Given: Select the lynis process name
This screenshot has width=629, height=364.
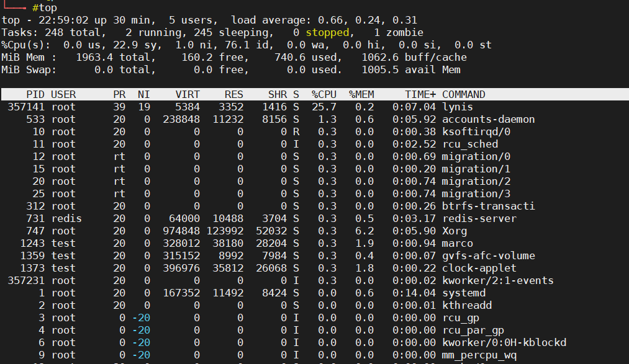Looking at the screenshot, I should pyautogui.click(x=457, y=107).
